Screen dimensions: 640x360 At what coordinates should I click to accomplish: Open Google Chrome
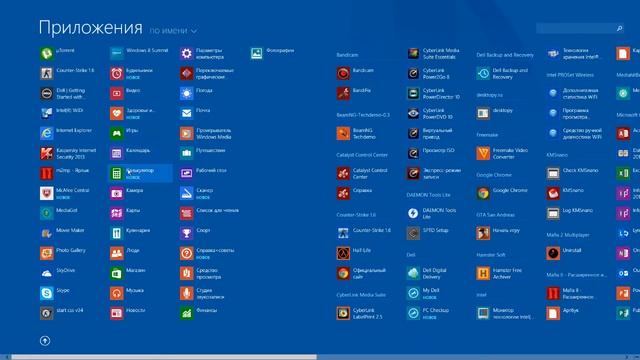(x=502, y=193)
